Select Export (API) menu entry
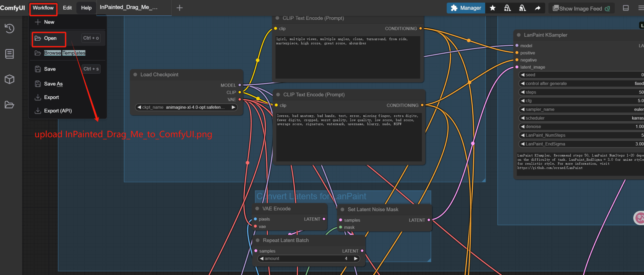Screen dimensions: 644x275 58,111
